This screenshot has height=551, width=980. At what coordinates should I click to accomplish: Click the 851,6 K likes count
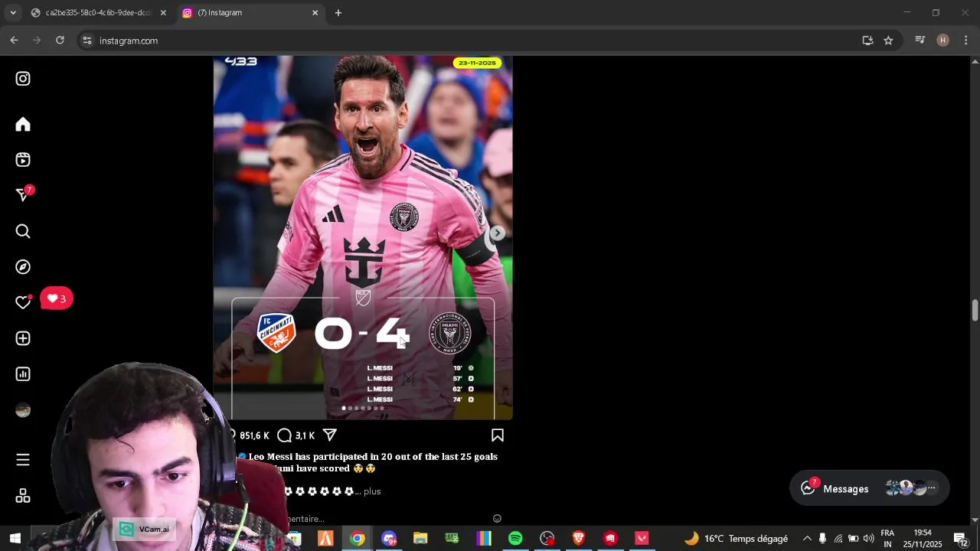click(254, 435)
